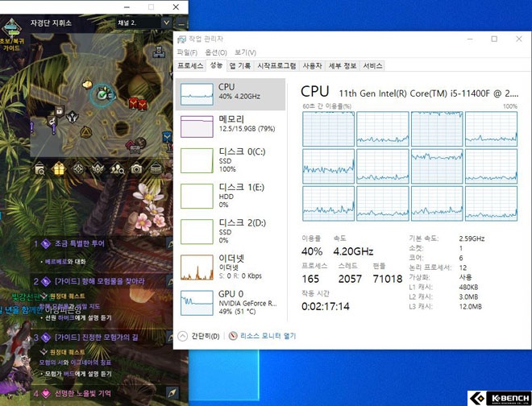Maximize the Task Manager window
This screenshot has width=532, height=406.
click(x=494, y=39)
